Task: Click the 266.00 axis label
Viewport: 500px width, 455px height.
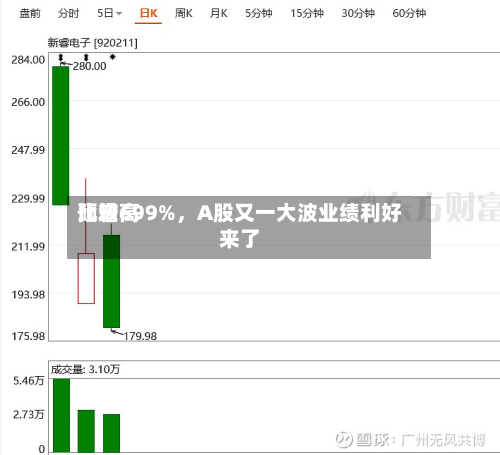Action: pos(28,102)
